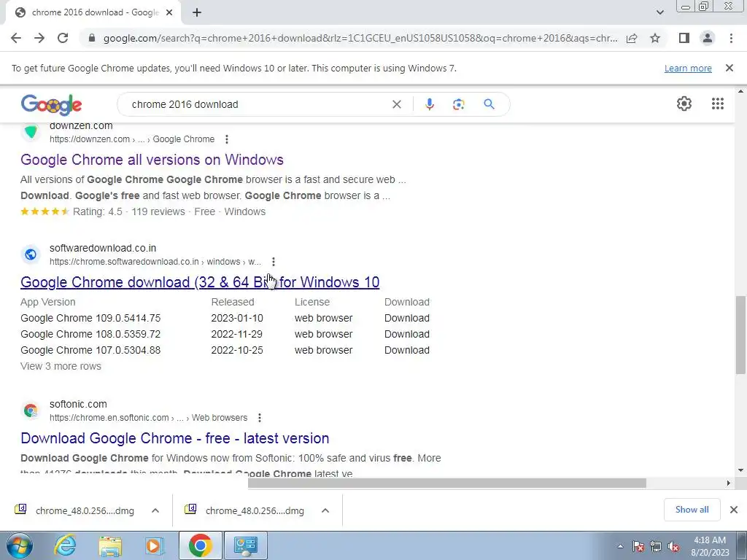Close the chrome 2016 download tab
This screenshot has height=560, width=747.
pos(169,12)
